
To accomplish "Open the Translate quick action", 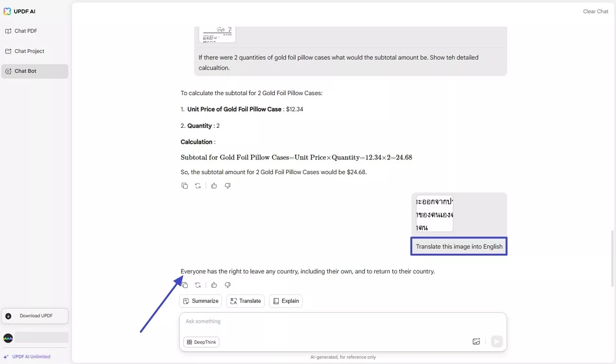I will click(245, 301).
